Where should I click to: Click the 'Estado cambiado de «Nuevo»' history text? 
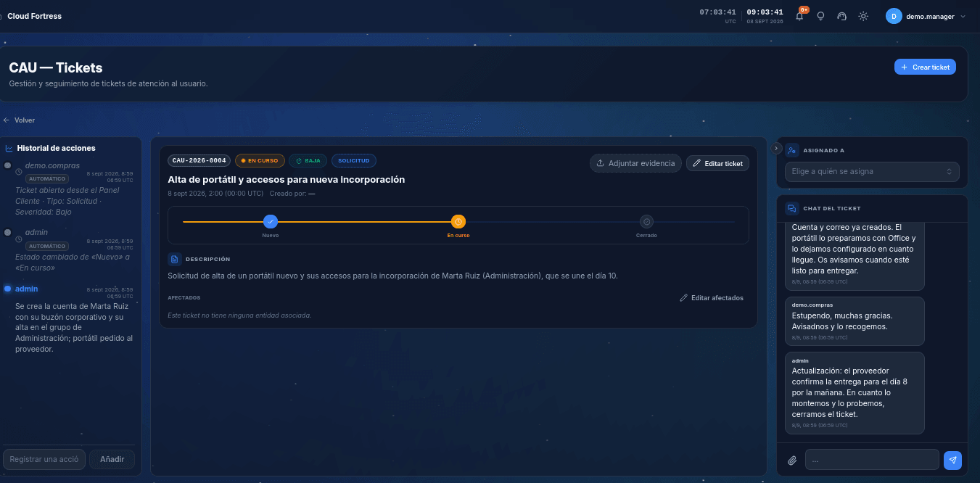point(73,263)
